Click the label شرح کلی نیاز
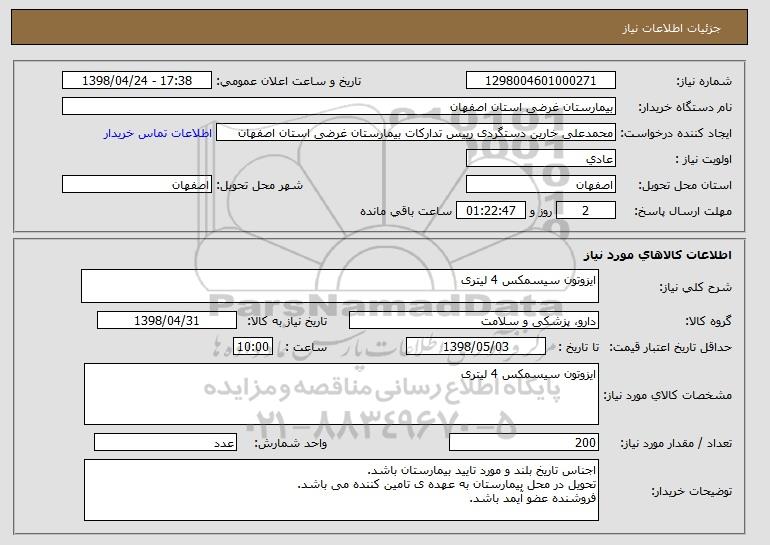 pyautogui.click(x=695, y=287)
